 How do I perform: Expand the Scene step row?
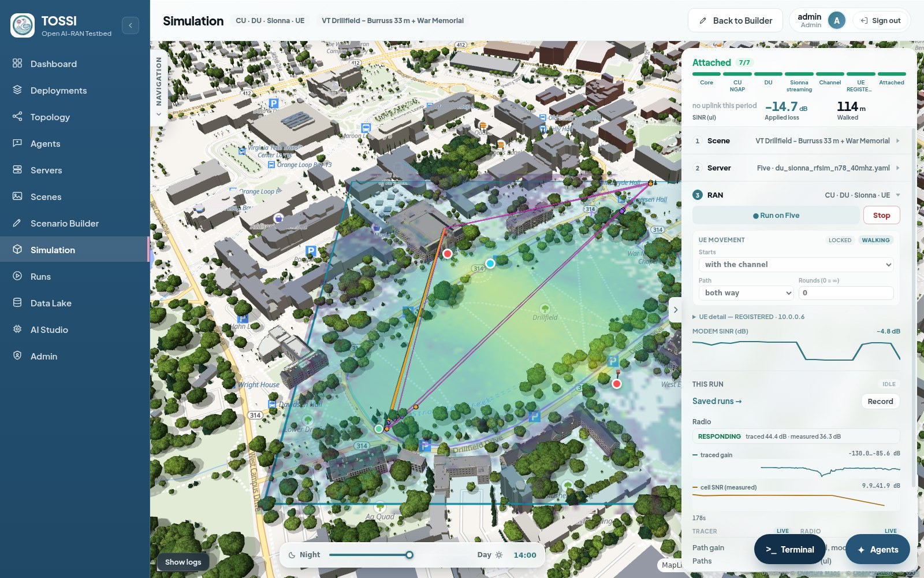[x=797, y=141]
